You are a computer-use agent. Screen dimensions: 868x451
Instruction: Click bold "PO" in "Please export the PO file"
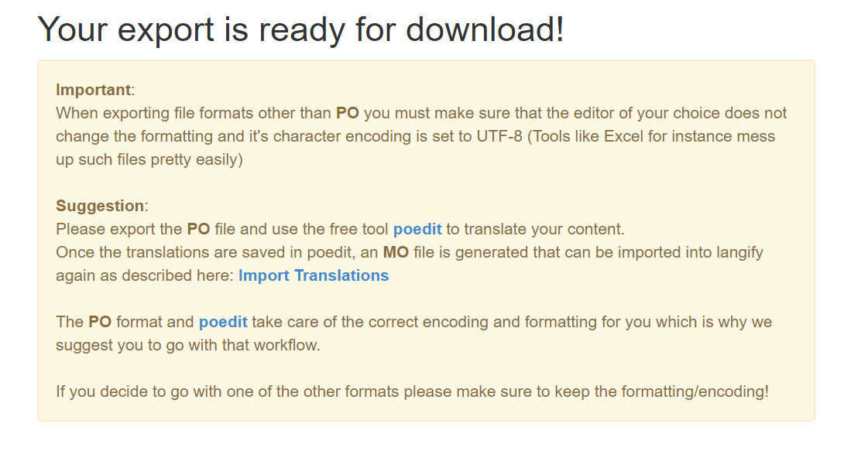pyautogui.click(x=198, y=229)
